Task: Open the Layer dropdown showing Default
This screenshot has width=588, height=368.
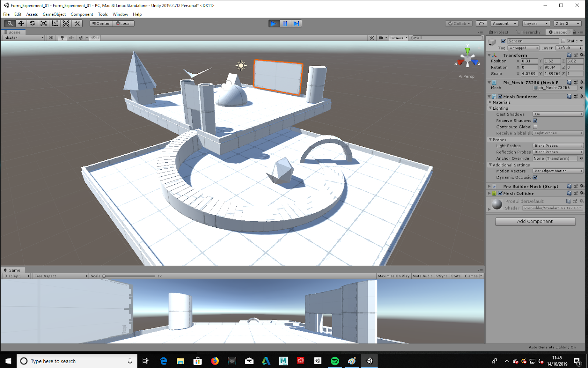Action: point(569,48)
